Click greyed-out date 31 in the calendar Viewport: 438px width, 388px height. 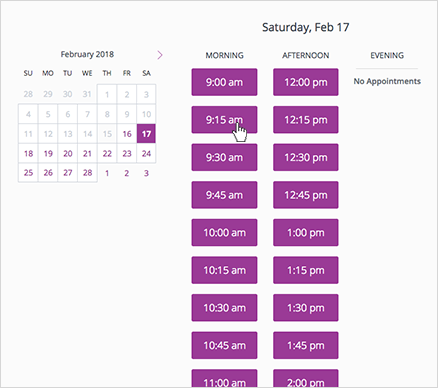[87, 94]
